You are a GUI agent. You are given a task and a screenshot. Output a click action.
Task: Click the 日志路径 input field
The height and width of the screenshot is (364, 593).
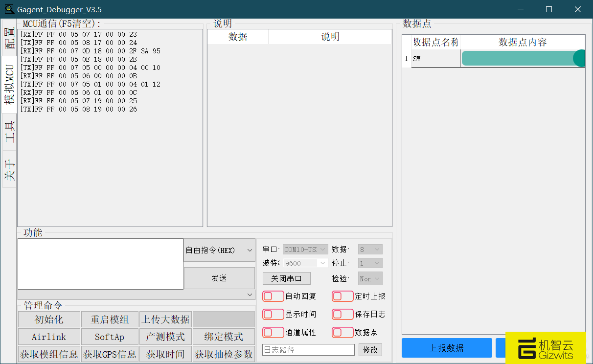pyautogui.click(x=308, y=350)
